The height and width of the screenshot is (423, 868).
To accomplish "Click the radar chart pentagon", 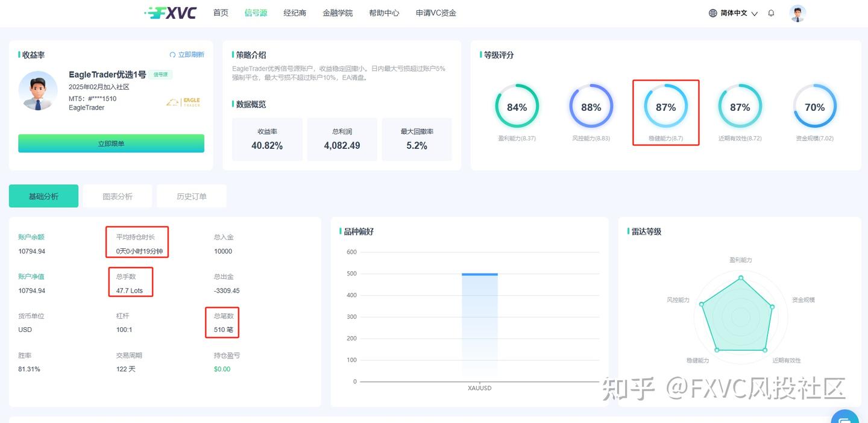I will (x=737, y=315).
